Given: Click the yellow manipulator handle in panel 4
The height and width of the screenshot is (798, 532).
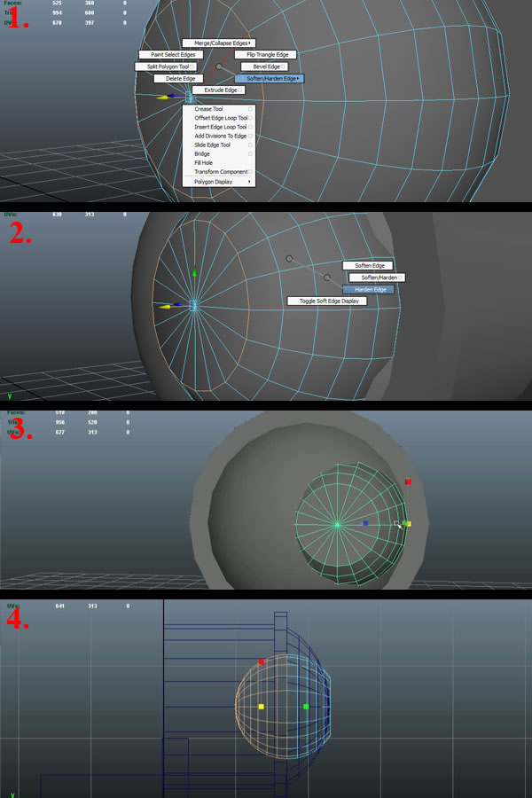Looking at the screenshot, I should pos(261,707).
